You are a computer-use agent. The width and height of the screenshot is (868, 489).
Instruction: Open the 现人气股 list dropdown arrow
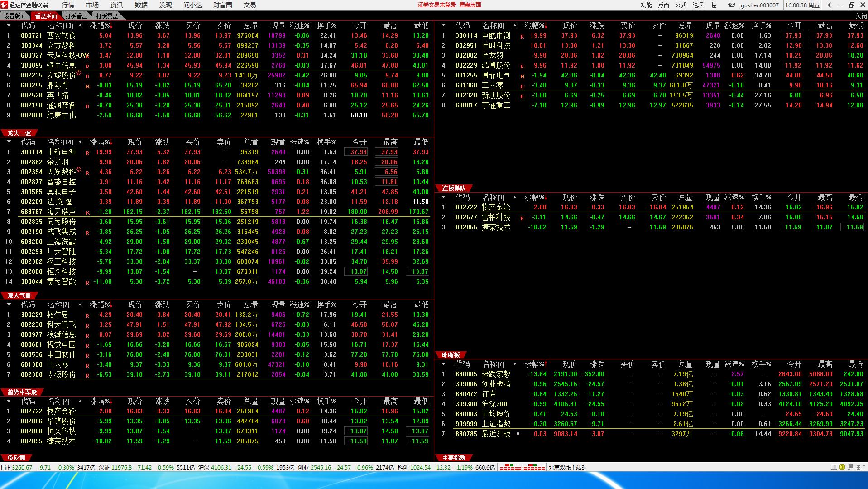coord(9,305)
